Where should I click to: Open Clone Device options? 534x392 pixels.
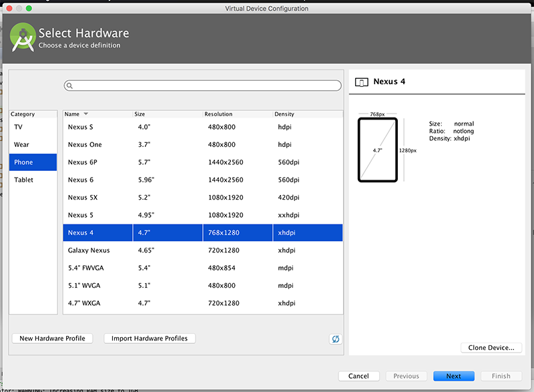[x=491, y=347]
